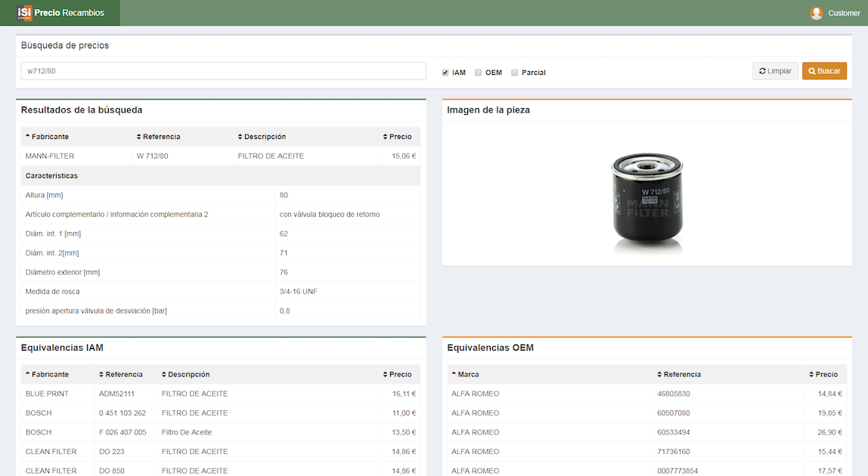Select ALFA ROMEO reference 71736160
The image size is (868, 476).
[674, 452]
